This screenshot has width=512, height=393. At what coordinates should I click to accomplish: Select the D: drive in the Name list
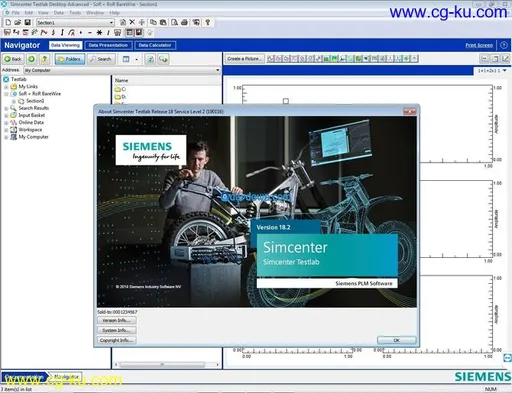[x=120, y=97]
